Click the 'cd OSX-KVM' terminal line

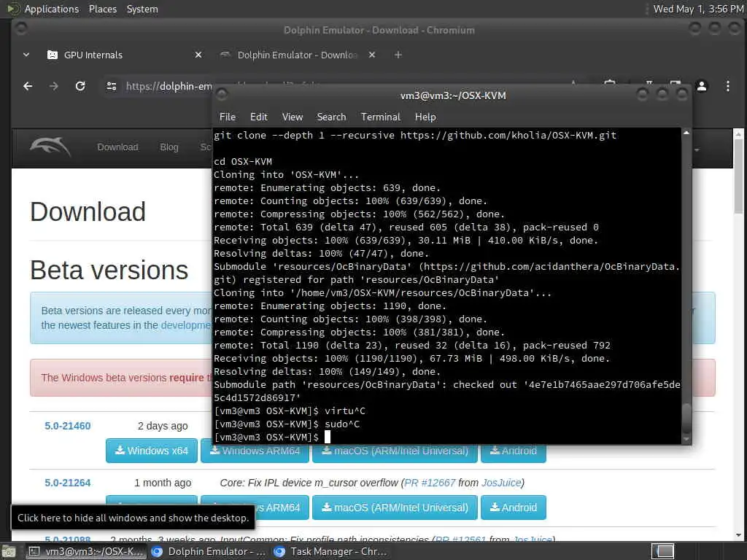243,161
